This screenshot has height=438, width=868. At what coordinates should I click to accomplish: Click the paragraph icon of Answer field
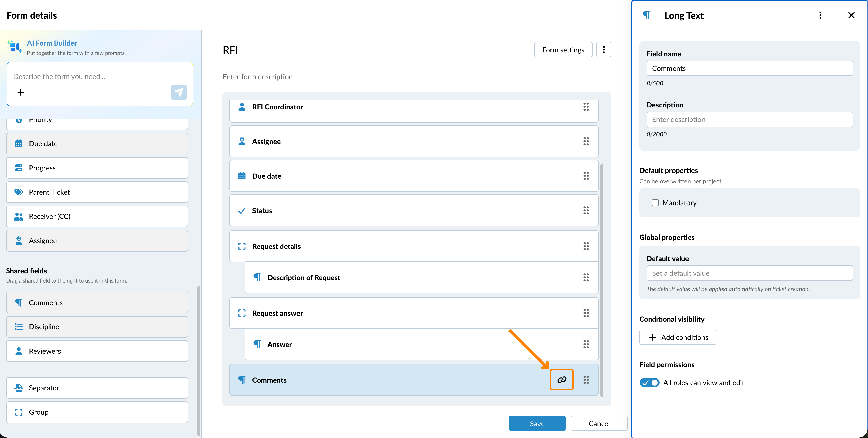pyautogui.click(x=257, y=344)
